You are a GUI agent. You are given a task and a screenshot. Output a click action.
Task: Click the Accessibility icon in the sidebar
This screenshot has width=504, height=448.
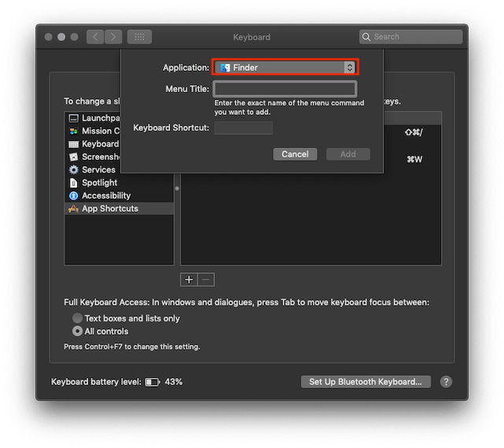tap(73, 195)
